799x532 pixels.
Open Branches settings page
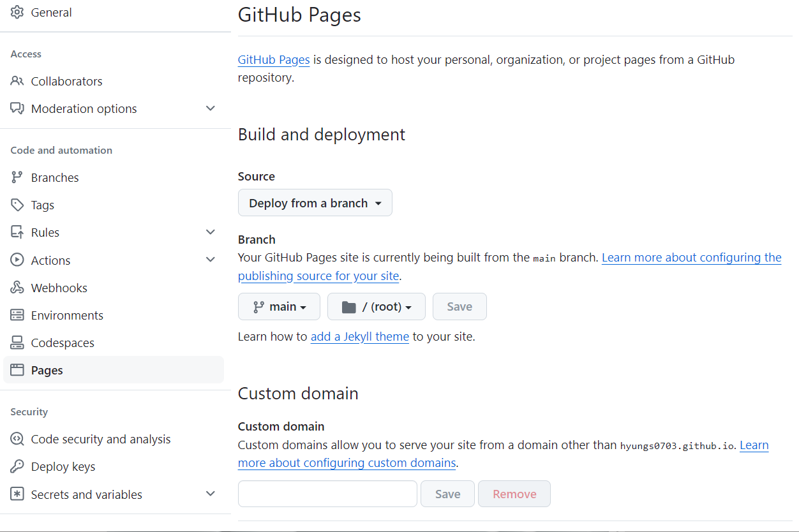coord(114,177)
